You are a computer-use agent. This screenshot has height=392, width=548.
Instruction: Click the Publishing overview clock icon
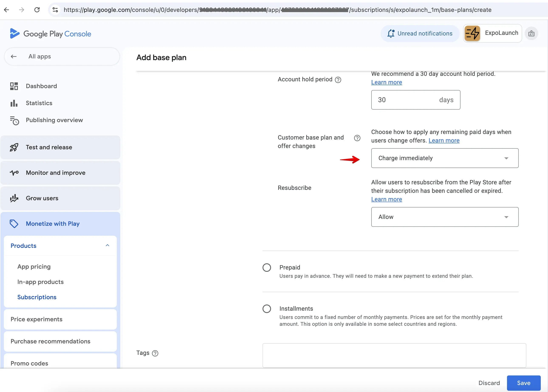pyautogui.click(x=14, y=120)
